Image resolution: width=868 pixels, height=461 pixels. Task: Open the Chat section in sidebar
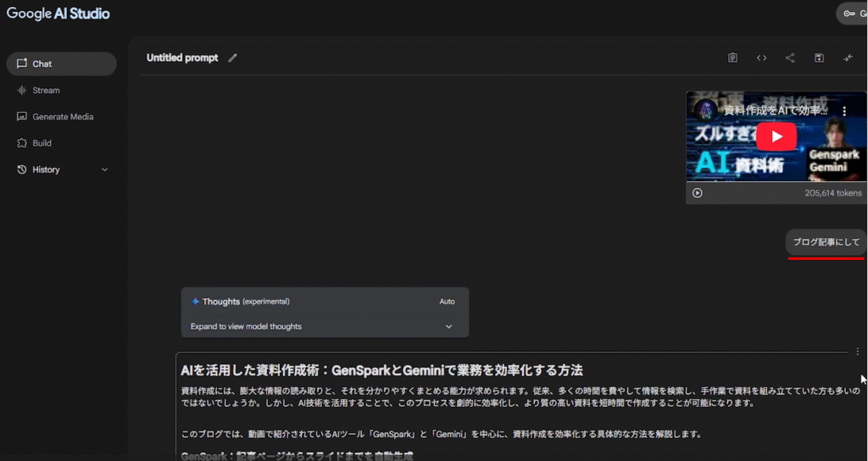pyautogui.click(x=61, y=64)
